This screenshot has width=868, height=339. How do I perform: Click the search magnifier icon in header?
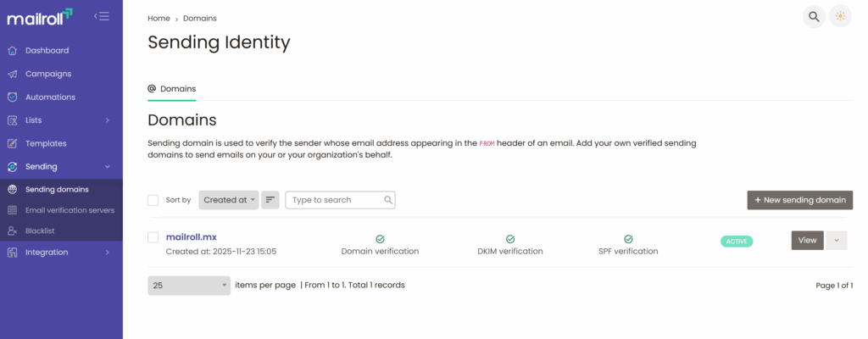(x=814, y=16)
